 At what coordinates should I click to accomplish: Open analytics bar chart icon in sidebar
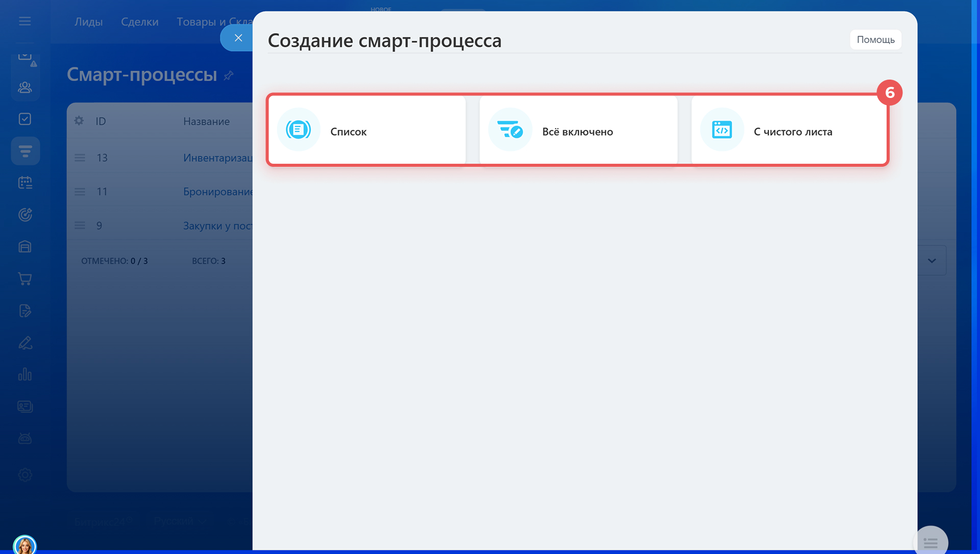coord(24,375)
